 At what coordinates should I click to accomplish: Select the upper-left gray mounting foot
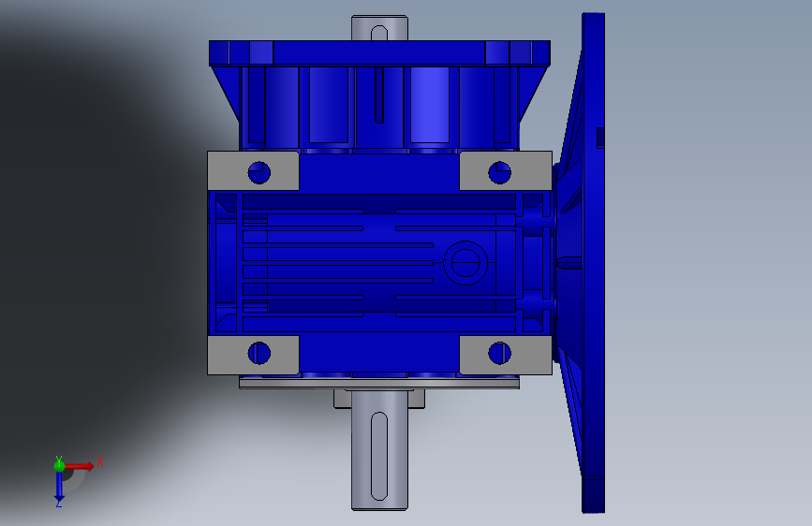[253, 171]
